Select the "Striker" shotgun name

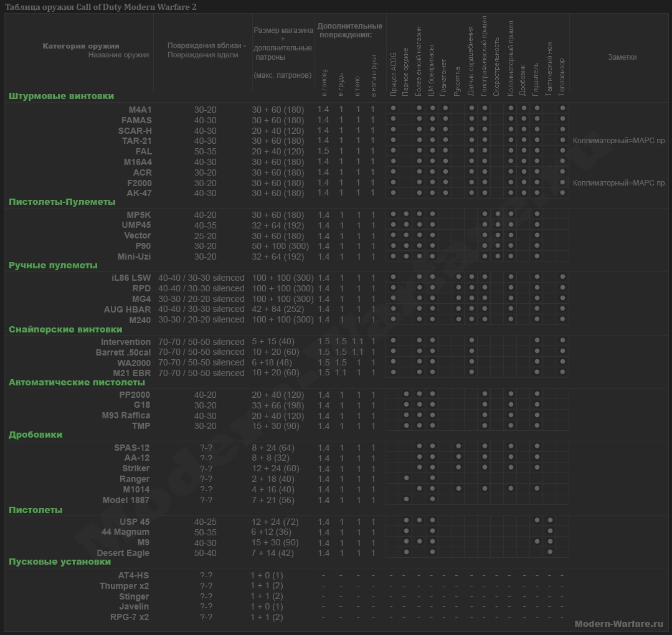point(136,468)
